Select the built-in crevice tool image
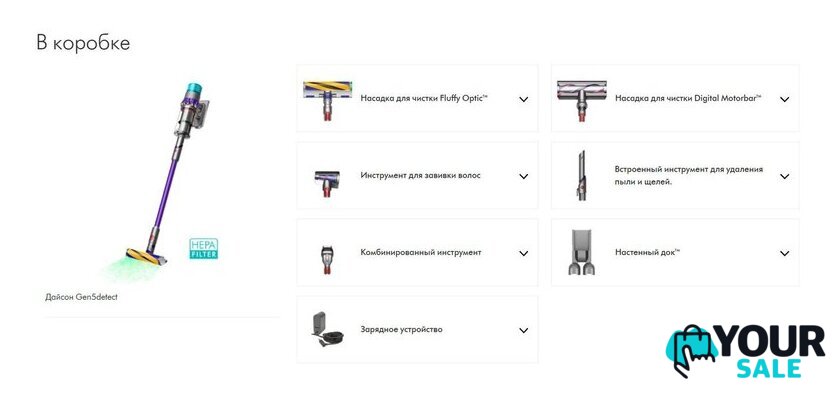 tap(581, 176)
